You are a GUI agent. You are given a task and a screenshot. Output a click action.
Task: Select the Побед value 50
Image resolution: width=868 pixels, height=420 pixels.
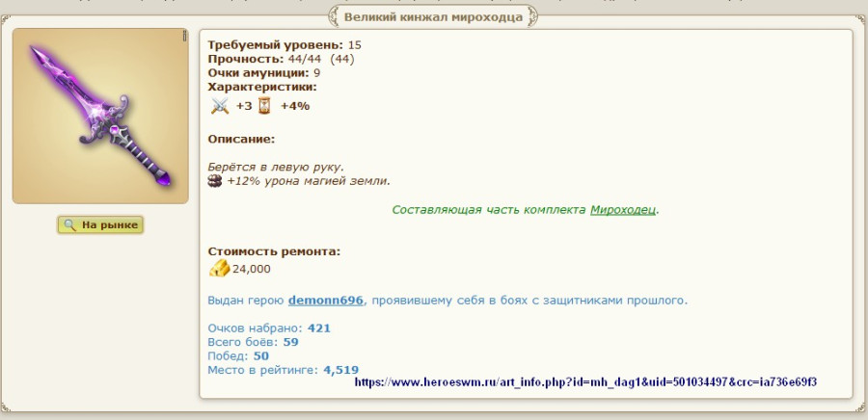tap(260, 355)
